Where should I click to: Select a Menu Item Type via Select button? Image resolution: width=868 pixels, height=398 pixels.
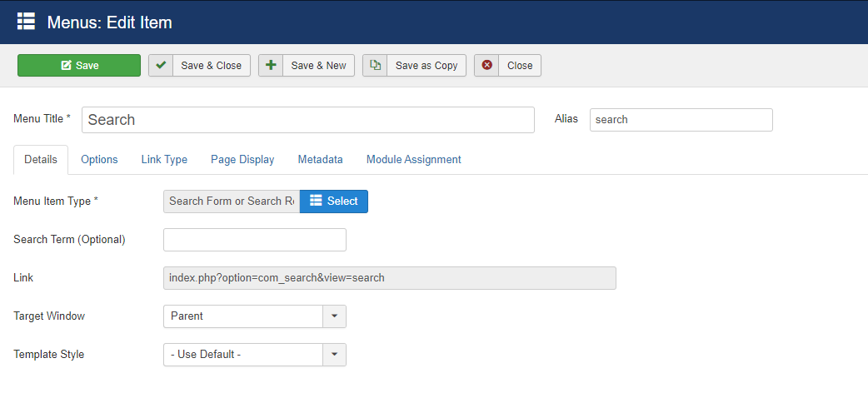point(333,201)
